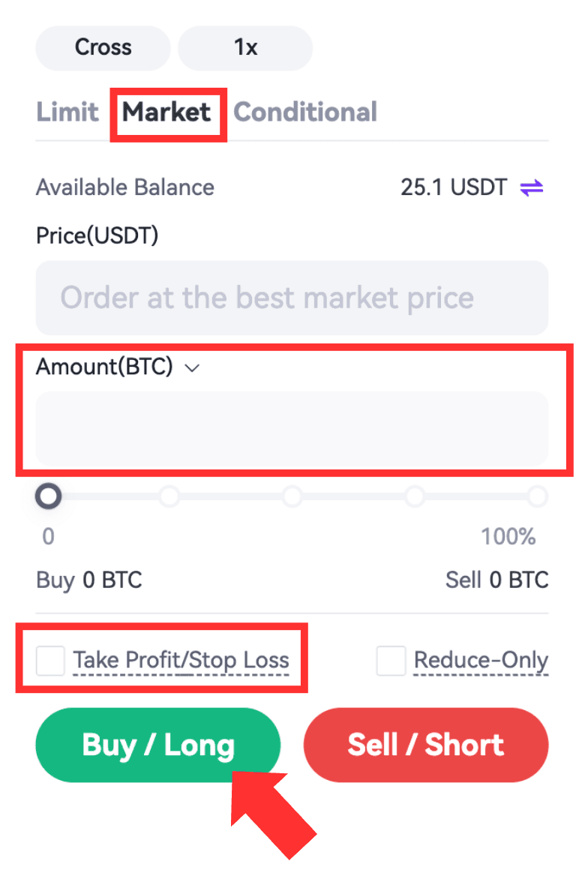The image size is (588, 885).
Task: Open the 1x leverage selector
Action: pyautogui.click(x=245, y=48)
